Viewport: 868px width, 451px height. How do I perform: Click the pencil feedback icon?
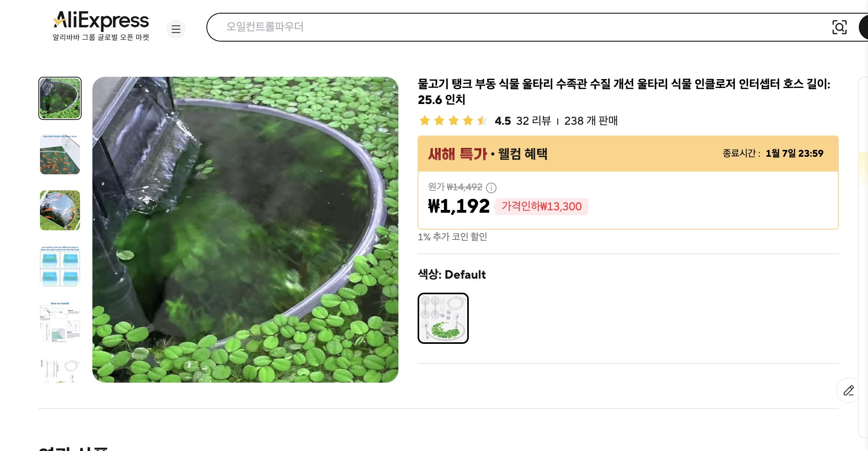(847, 390)
